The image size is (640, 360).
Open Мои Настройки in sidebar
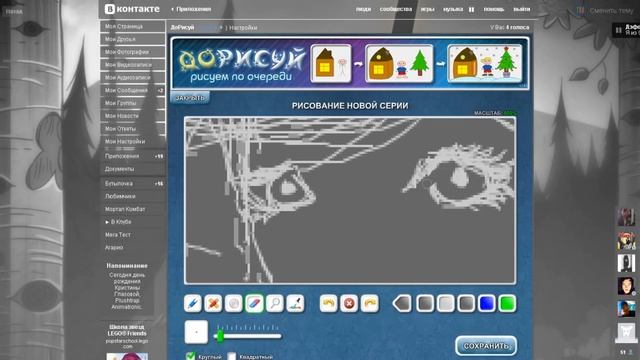(133, 141)
